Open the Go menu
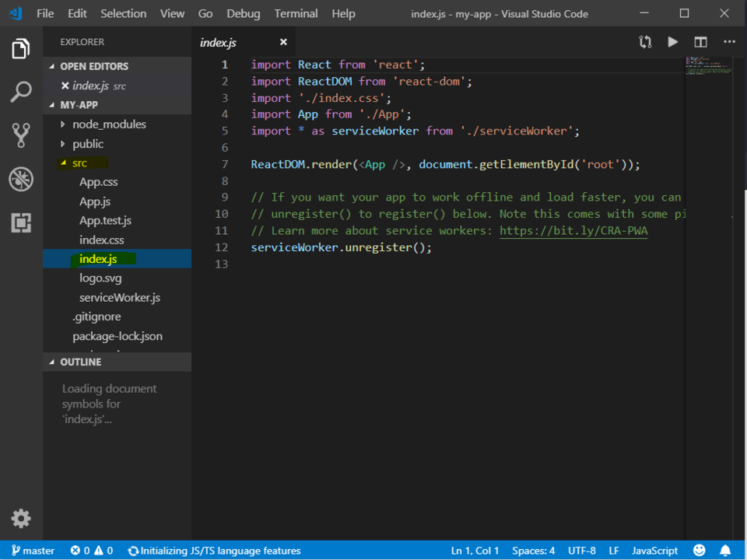Image resolution: width=747 pixels, height=560 pixels. [205, 13]
